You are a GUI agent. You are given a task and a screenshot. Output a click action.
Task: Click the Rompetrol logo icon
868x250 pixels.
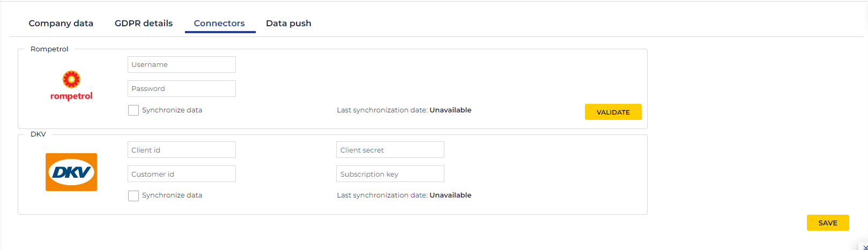point(71,86)
